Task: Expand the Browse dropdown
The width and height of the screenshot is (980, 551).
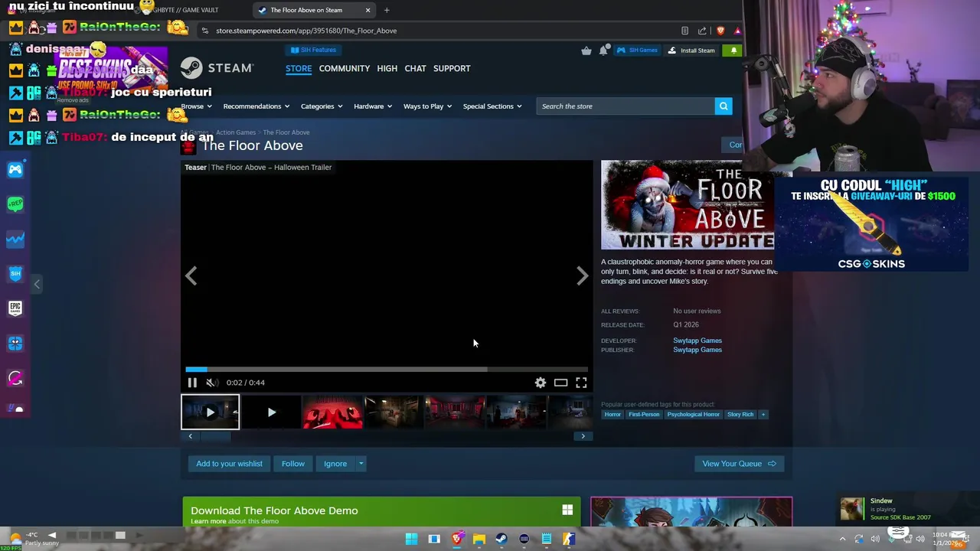Action: tap(197, 106)
